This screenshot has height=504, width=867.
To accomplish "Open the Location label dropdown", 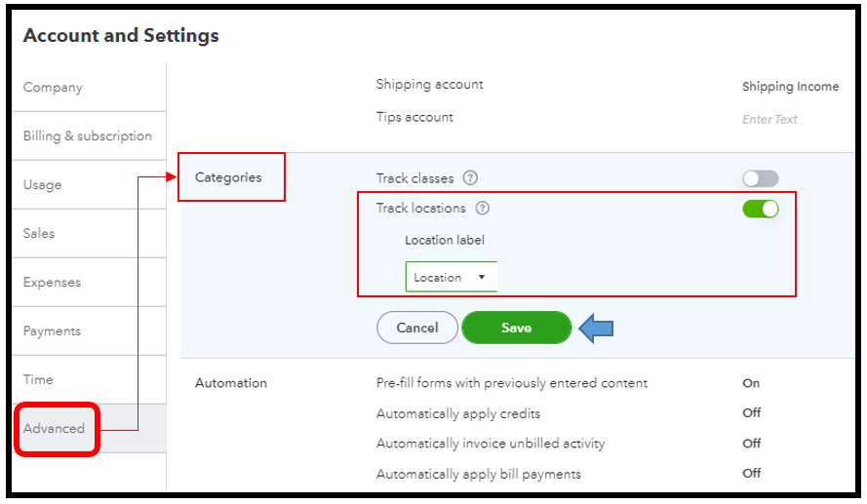I will click(x=451, y=277).
